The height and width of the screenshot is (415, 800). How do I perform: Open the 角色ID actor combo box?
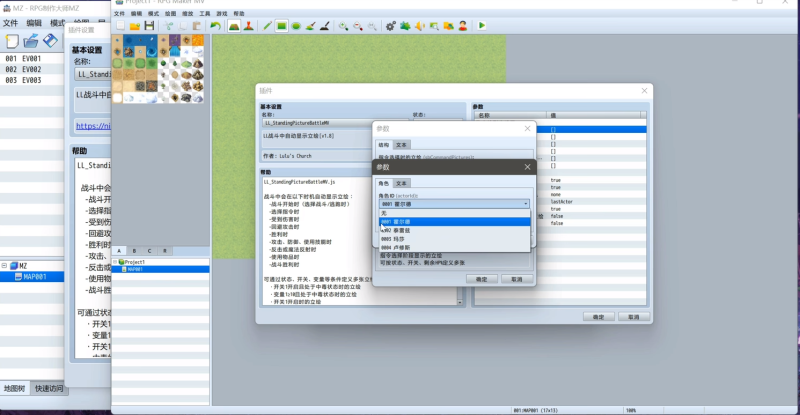(x=454, y=204)
